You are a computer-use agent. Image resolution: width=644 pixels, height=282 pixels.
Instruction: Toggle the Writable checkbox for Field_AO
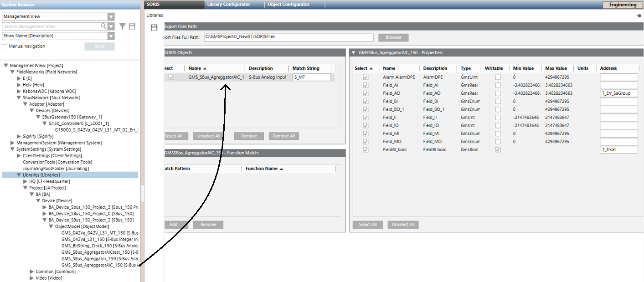pos(498,93)
